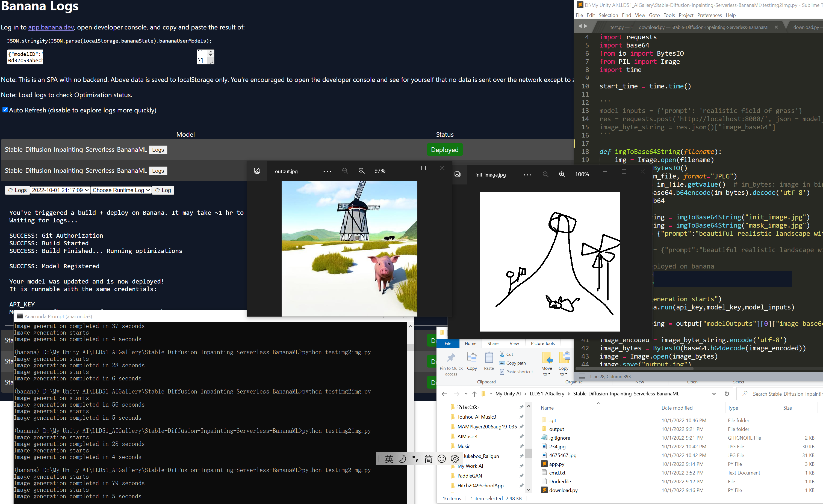Open IME settings gear icon

[x=455, y=459]
